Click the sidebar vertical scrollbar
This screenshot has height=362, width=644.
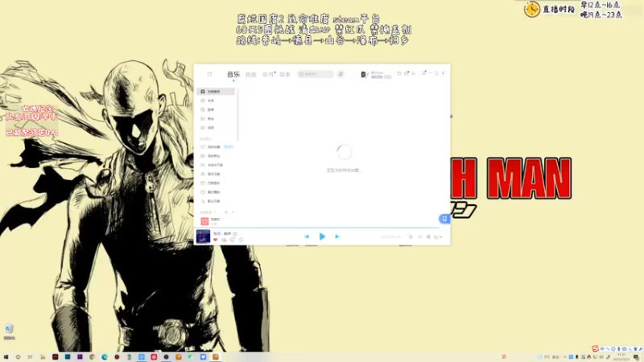click(x=237, y=115)
